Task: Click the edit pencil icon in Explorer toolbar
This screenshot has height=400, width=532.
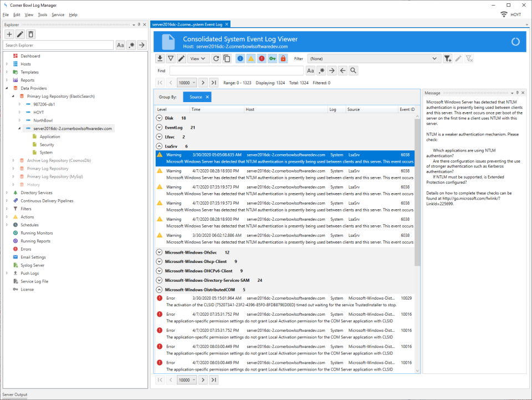Action: point(21,34)
